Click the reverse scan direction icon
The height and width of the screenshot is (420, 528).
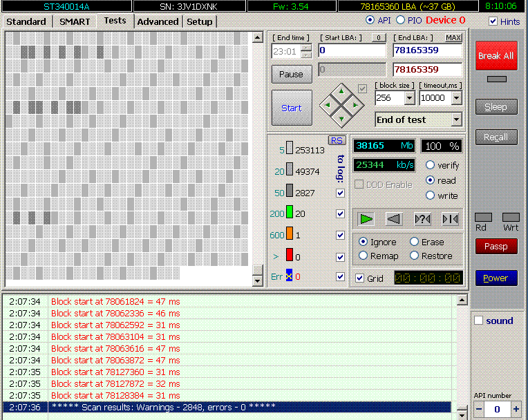pyautogui.click(x=394, y=219)
